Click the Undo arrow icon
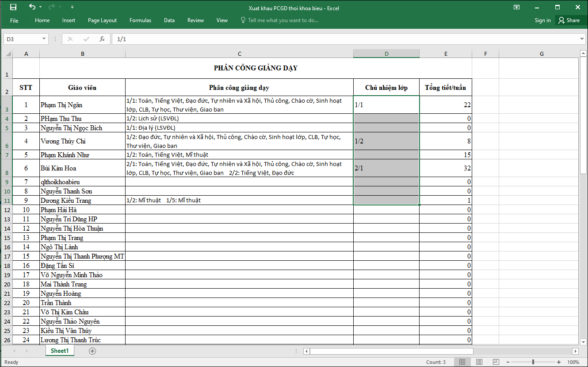The image size is (588, 367). point(32,7)
